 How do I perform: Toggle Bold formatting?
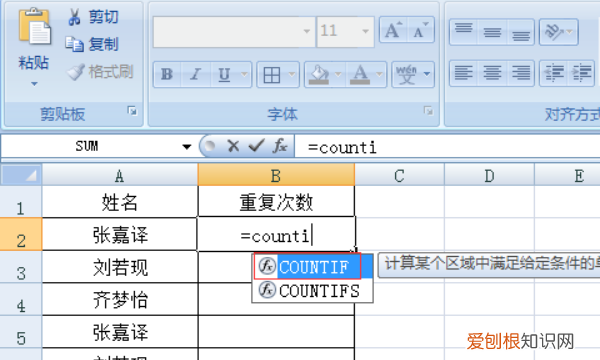[x=167, y=74]
